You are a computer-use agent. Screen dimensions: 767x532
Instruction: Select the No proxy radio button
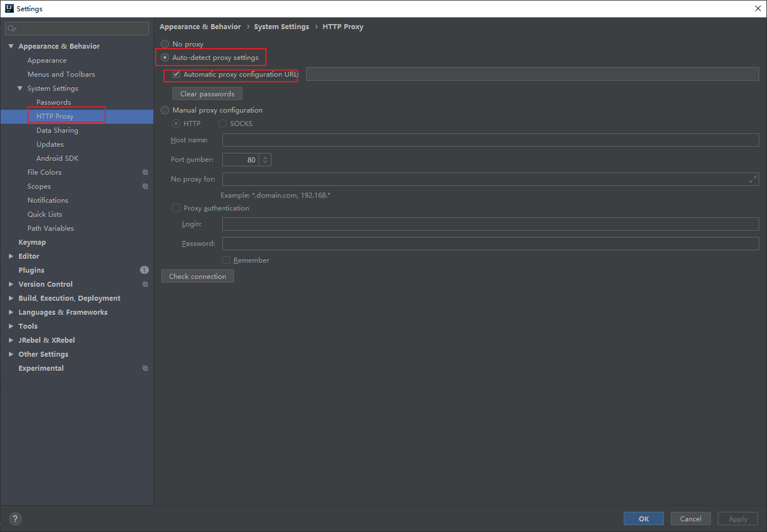click(165, 44)
